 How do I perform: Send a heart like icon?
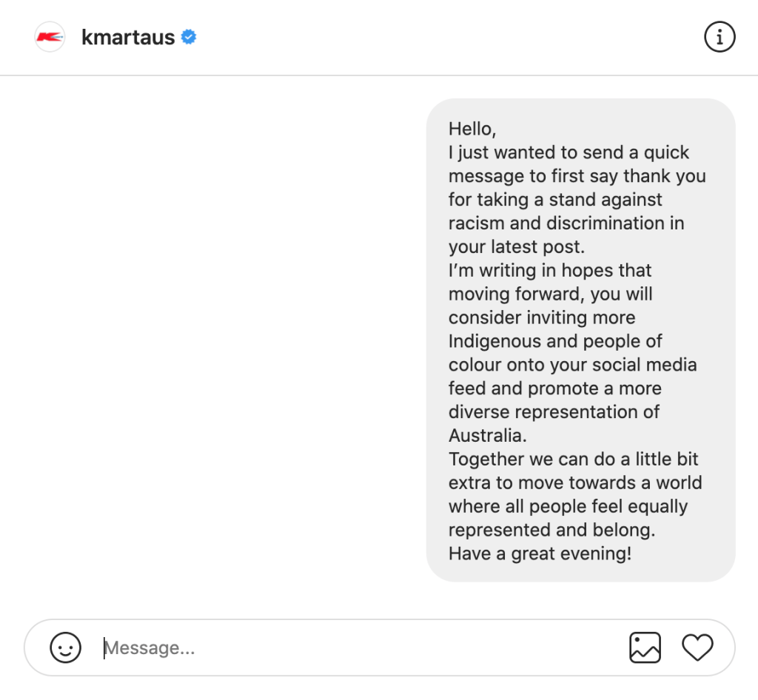[697, 648]
